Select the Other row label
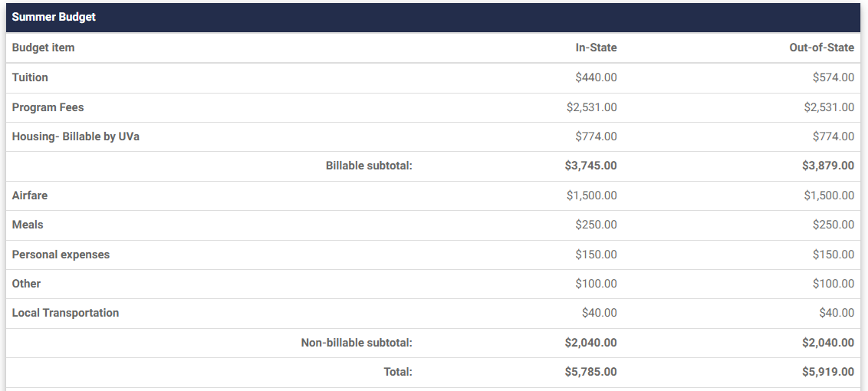The image size is (868, 391). [26, 284]
